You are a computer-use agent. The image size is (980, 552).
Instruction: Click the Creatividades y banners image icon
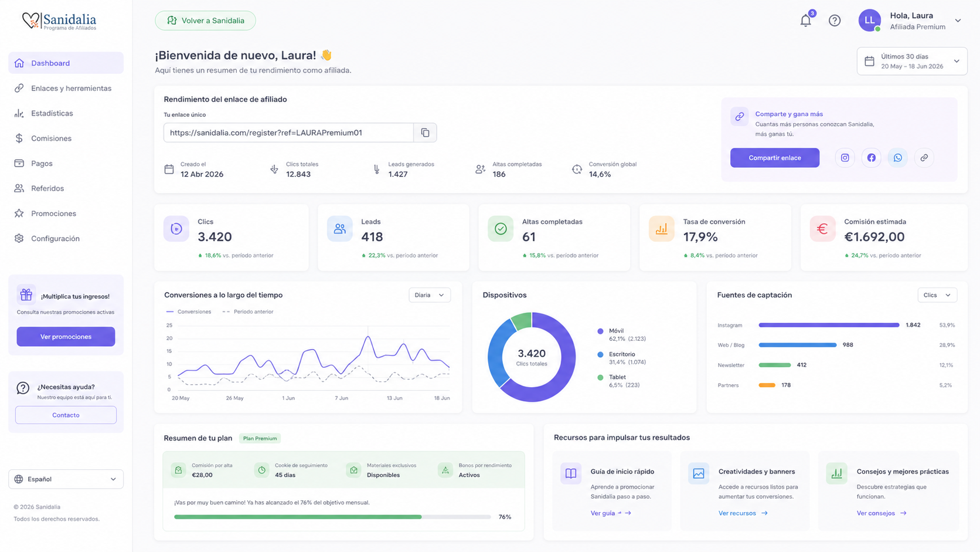699,473
